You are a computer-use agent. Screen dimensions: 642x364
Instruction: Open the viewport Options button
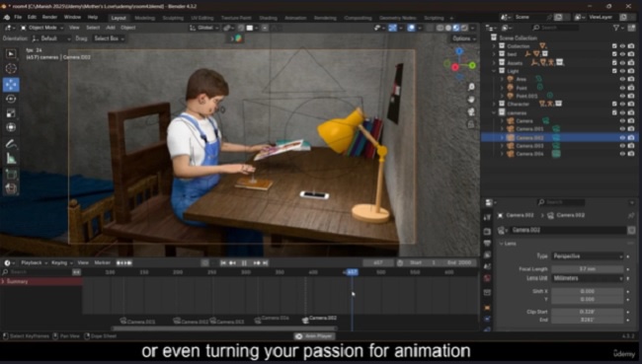tap(464, 38)
